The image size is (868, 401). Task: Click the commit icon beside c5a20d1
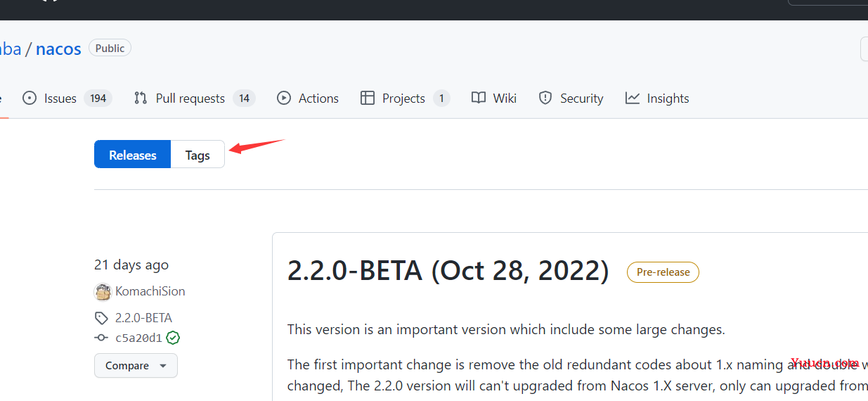pos(101,338)
